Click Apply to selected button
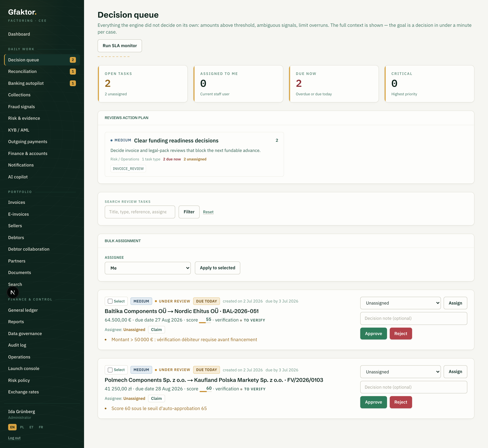488x448 pixels. pos(217,268)
